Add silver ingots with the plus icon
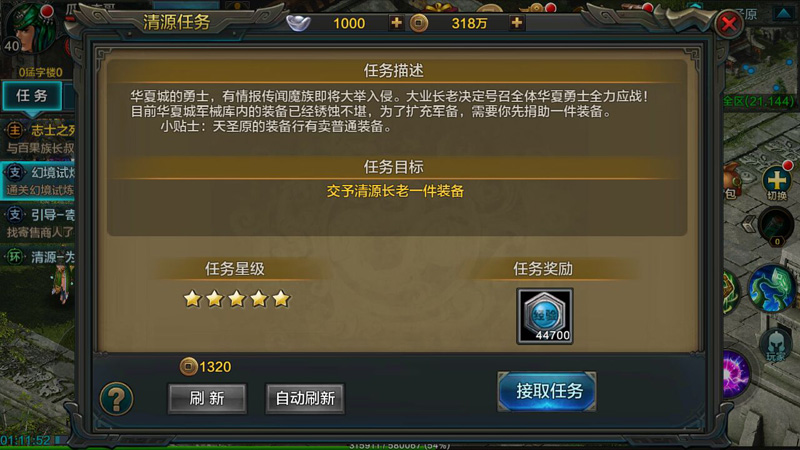 tap(396, 23)
